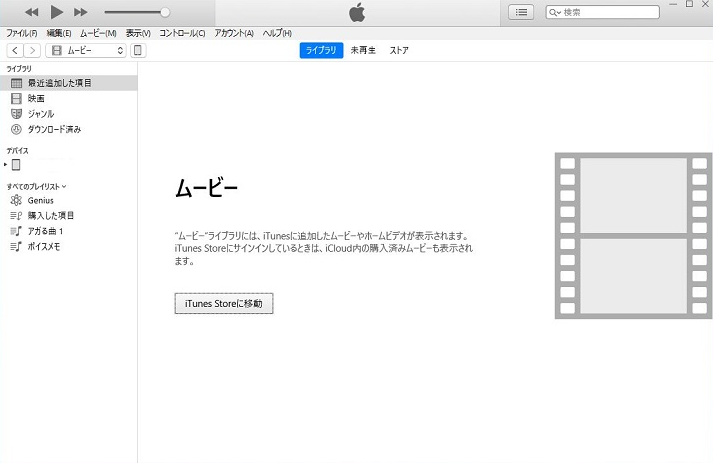Go forward with the right arrow button
This screenshot has width=713, height=463.
32,50
